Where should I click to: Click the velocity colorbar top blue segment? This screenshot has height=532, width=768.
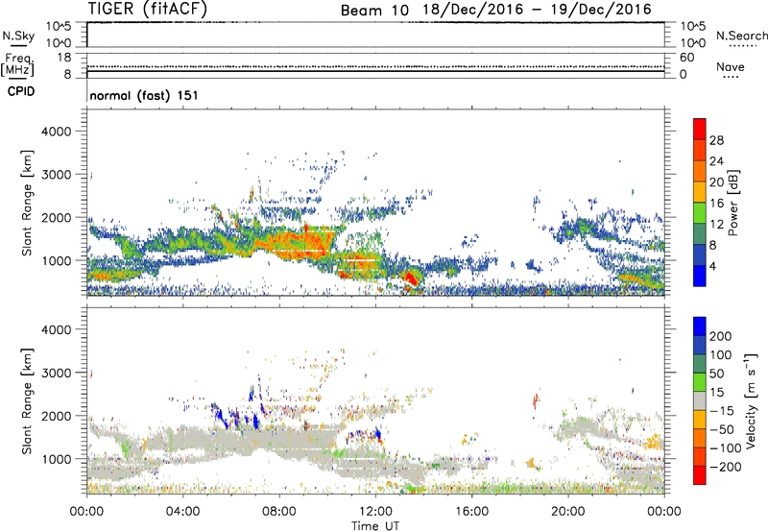pyautogui.click(x=700, y=326)
